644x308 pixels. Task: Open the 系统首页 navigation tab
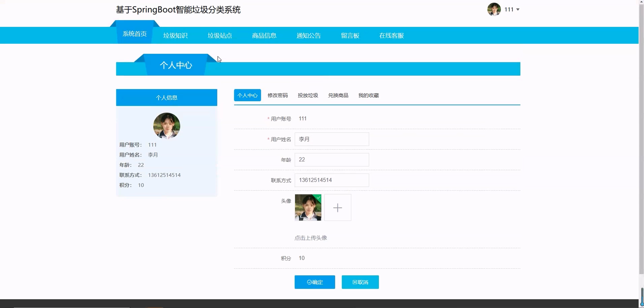point(135,34)
